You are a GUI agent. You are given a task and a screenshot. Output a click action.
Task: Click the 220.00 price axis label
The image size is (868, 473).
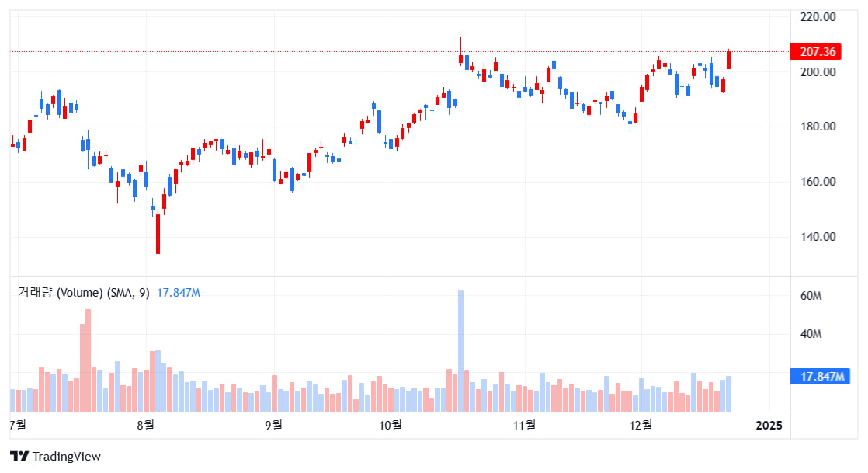tap(818, 16)
